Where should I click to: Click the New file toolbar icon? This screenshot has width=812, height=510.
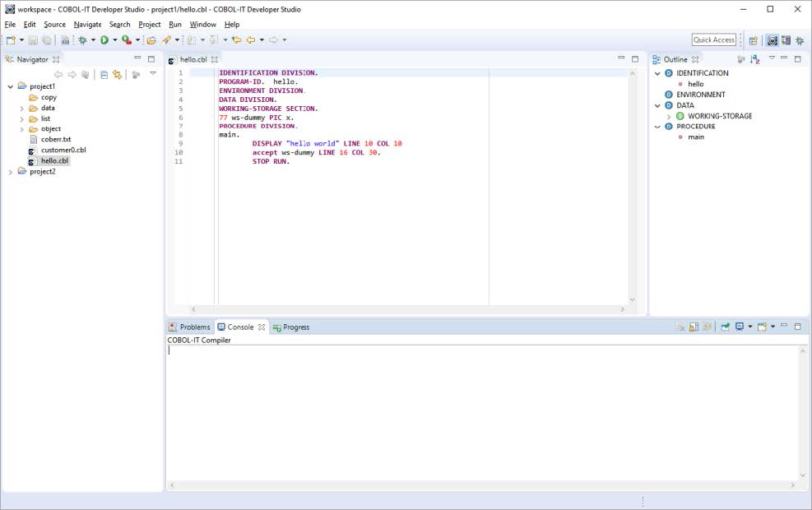click(x=10, y=39)
